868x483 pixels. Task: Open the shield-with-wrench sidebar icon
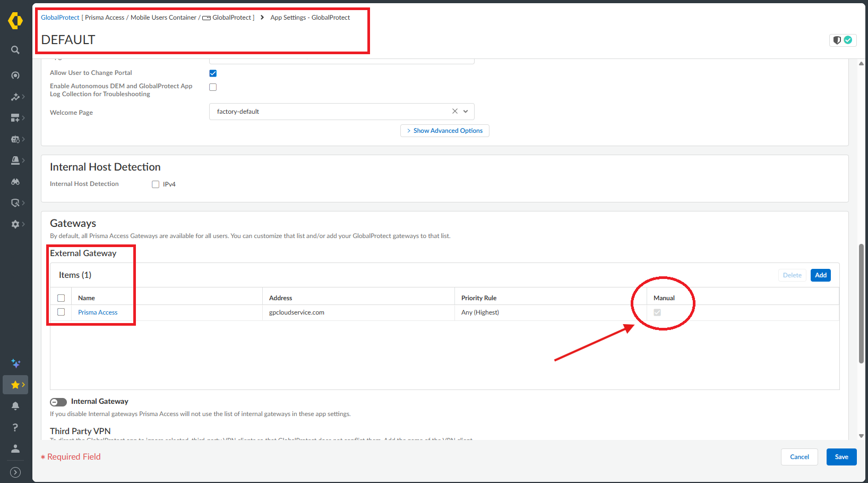[15, 203]
